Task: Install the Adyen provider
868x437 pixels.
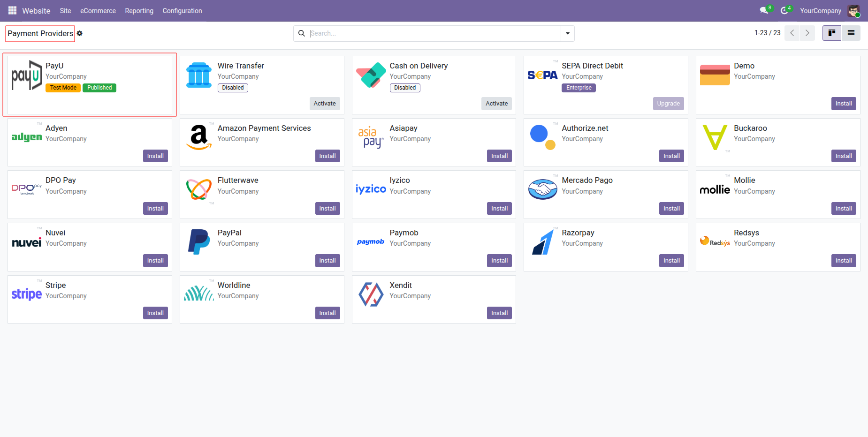Action: [x=155, y=156]
